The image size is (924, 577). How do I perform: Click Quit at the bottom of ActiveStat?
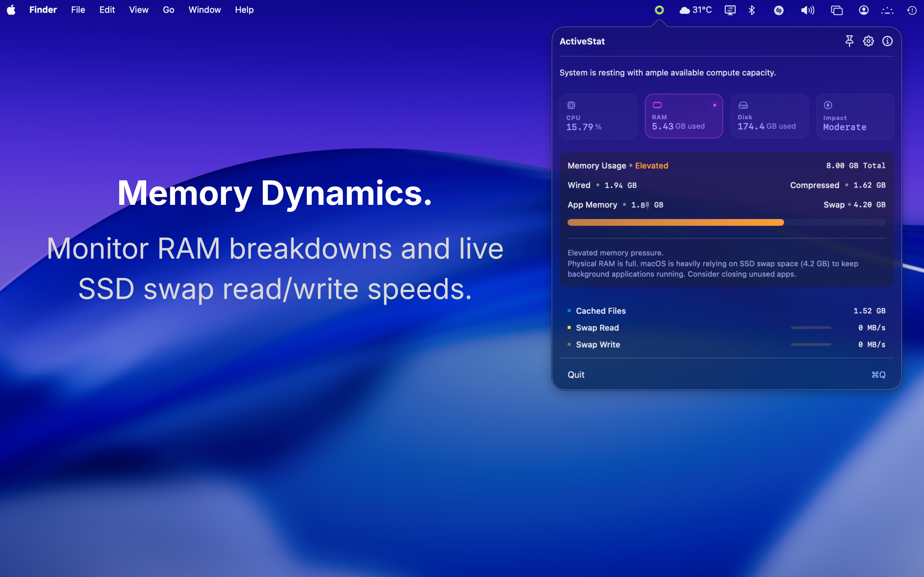[576, 374]
